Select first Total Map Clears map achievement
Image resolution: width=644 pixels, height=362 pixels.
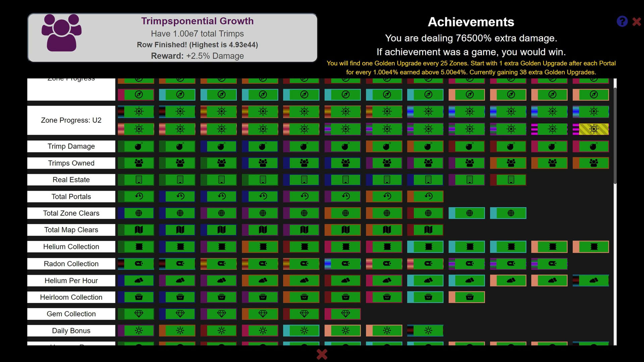pyautogui.click(x=136, y=230)
